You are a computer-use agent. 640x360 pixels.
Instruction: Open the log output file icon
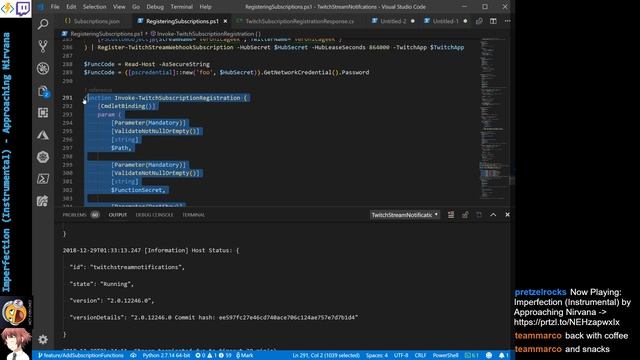(479, 215)
